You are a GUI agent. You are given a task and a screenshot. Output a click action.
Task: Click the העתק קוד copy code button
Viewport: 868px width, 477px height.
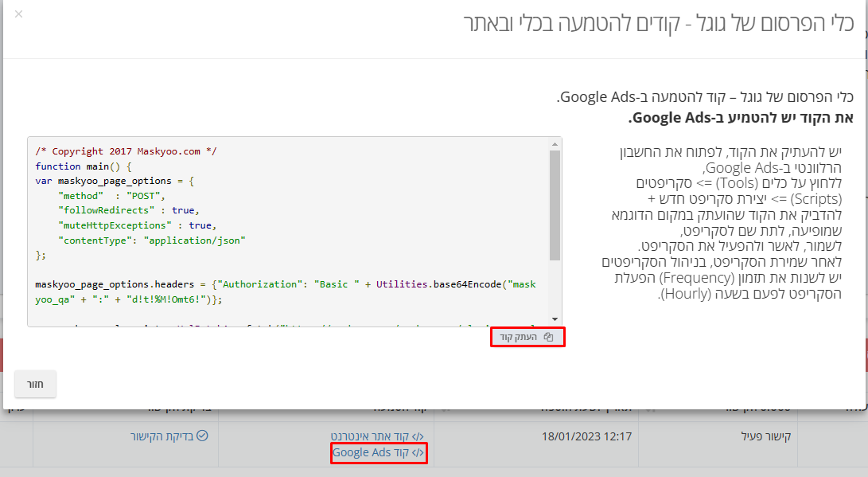tap(527, 337)
